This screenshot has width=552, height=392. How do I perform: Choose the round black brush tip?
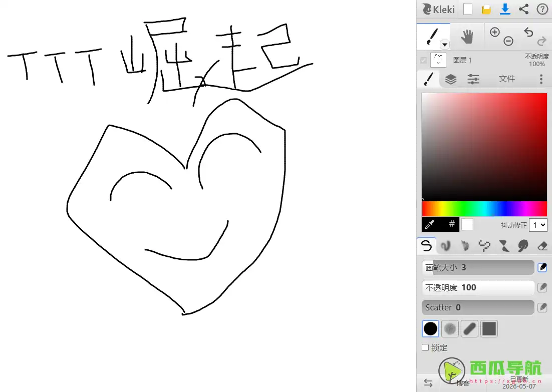pyautogui.click(x=430, y=329)
